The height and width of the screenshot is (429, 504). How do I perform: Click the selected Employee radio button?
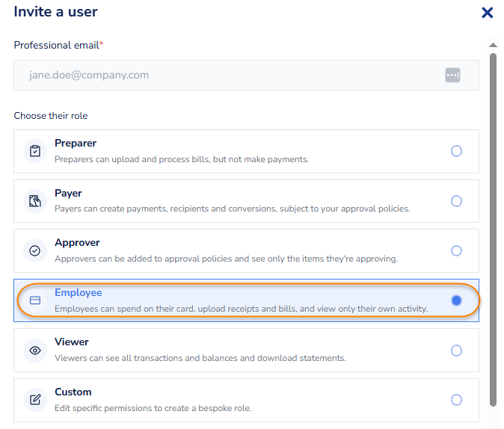click(456, 300)
